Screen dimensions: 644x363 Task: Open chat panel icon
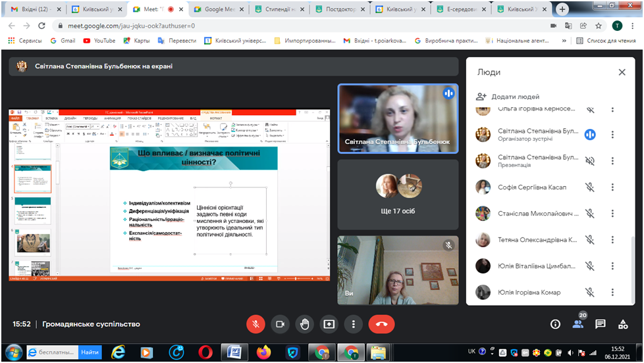pos(600,324)
